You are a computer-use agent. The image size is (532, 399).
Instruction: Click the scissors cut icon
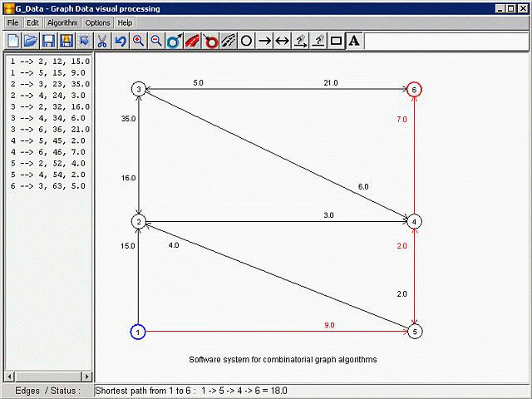(x=101, y=41)
